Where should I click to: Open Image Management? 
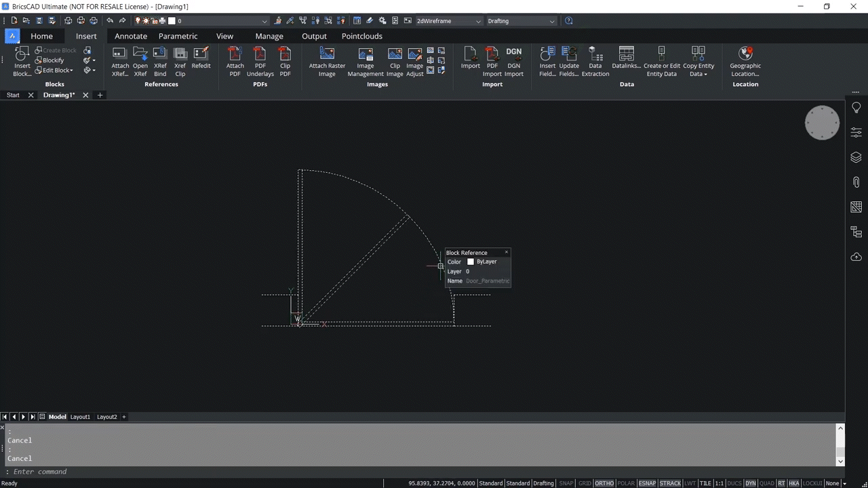(366, 62)
